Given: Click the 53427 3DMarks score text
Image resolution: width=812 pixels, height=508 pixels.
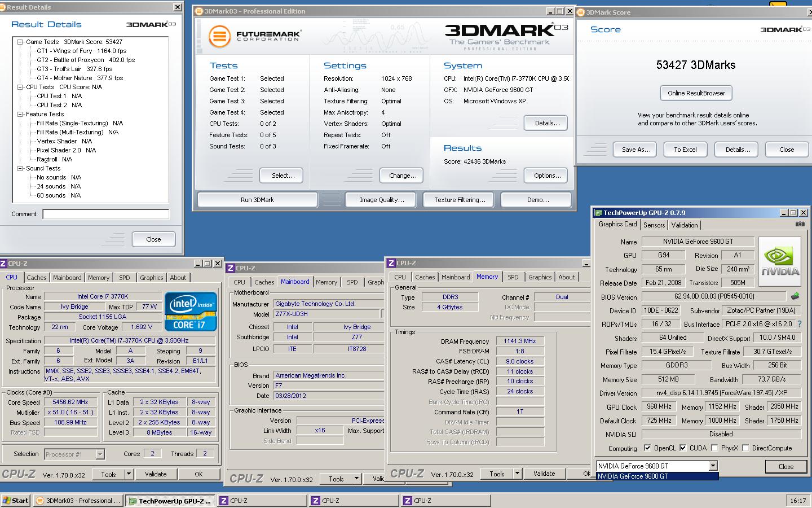Looking at the screenshot, I should pyautogui.click(x=696, y=65).
